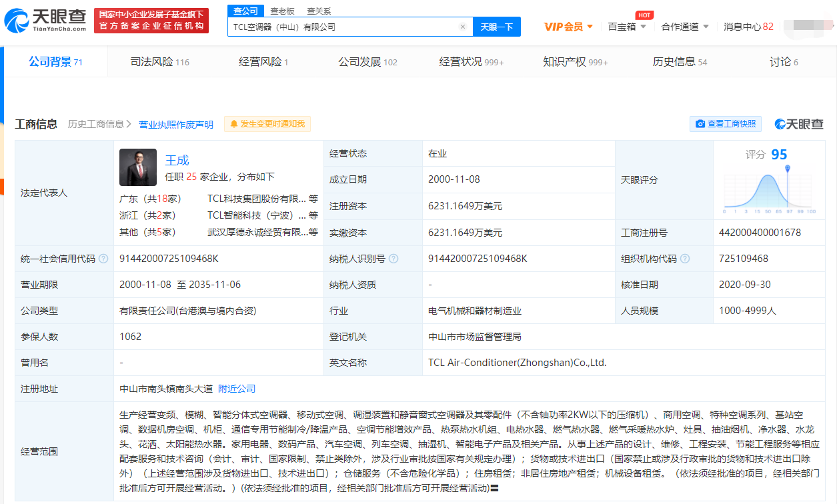The width and height of the screenshot is (837, 504).
Task: Click the camera icon in 查看工商快照
Action: point(700,124)
